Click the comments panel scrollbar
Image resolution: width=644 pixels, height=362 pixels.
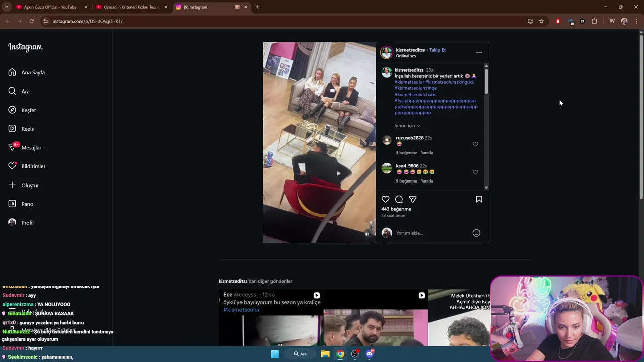tap(486, 80)
